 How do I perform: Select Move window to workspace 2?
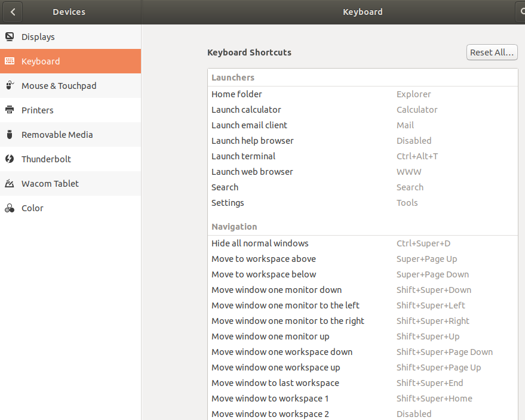(363, 414)
